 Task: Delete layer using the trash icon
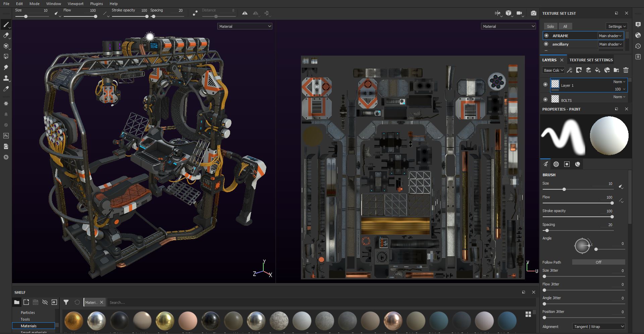626,70
